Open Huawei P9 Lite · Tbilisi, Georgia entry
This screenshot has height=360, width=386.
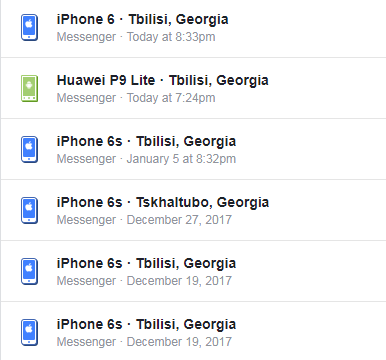(x=193, y=88)
